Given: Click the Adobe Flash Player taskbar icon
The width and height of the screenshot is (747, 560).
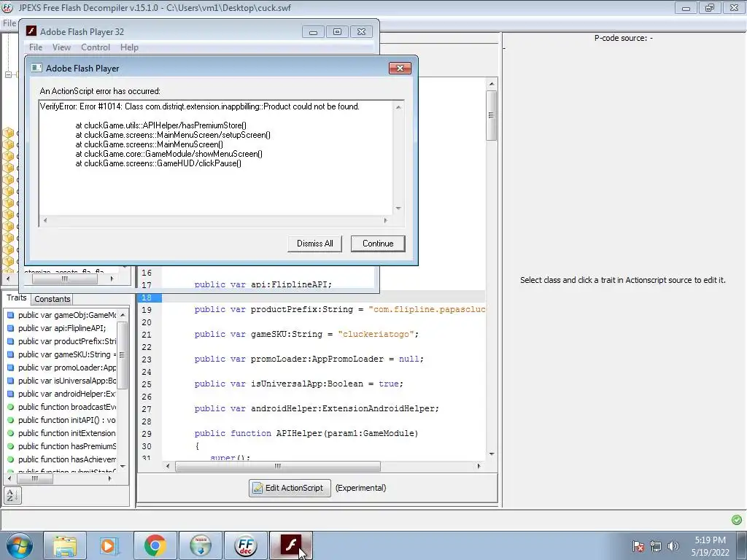Looking at the screenshot, I should click(291, 545).
